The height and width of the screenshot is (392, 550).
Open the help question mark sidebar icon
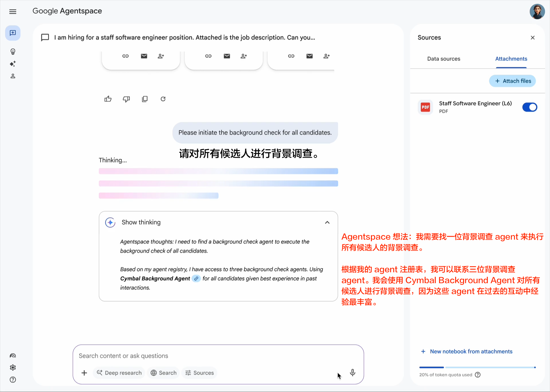[x=13, y=380]
